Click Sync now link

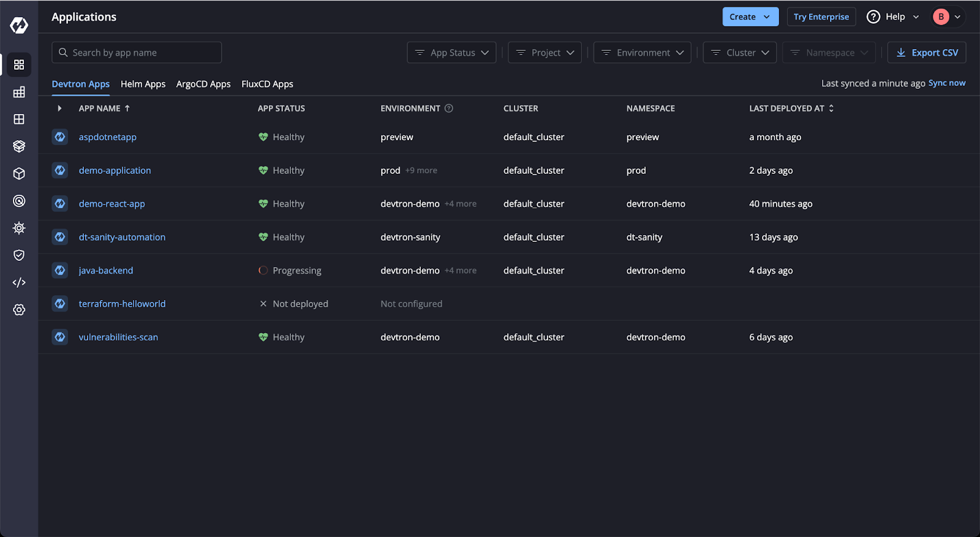click(947, 83)
